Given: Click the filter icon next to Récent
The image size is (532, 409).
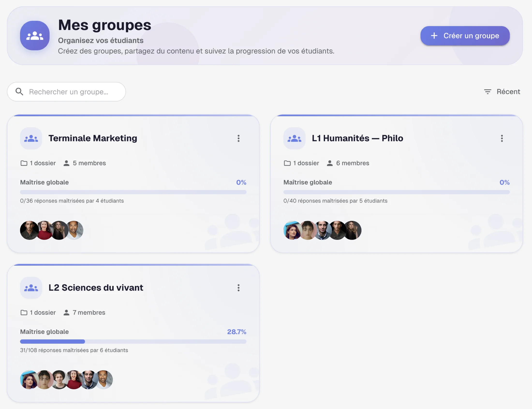Looking at the screenshot, I should [488, 92].
